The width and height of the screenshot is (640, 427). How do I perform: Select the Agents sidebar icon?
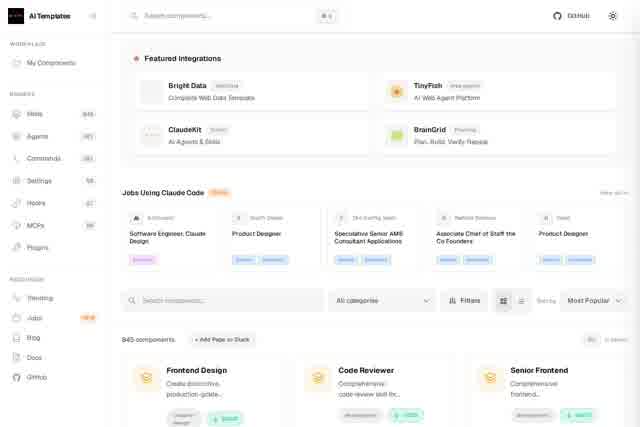click(x=16, y=136)
